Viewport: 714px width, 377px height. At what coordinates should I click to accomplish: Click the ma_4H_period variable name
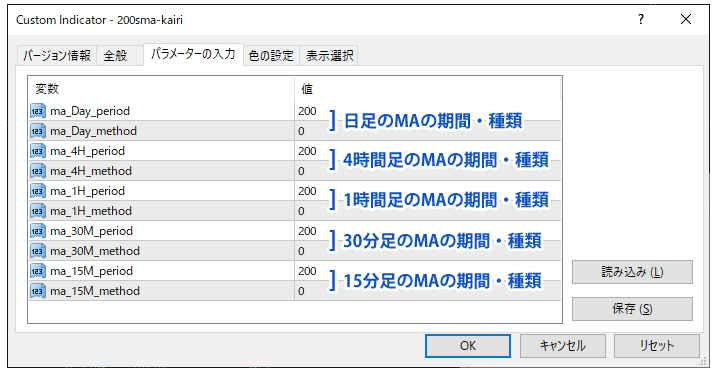[x=87, y=152]
